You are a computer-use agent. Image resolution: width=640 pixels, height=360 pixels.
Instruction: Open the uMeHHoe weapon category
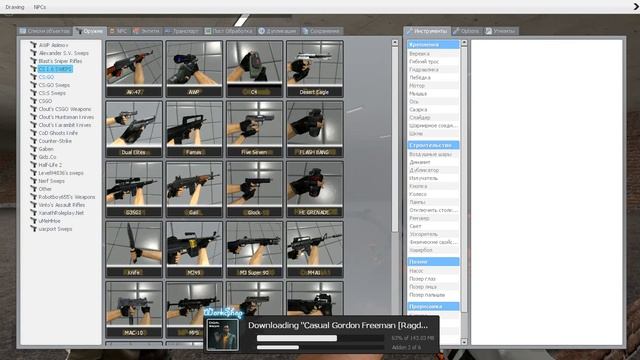pos(50,221)
